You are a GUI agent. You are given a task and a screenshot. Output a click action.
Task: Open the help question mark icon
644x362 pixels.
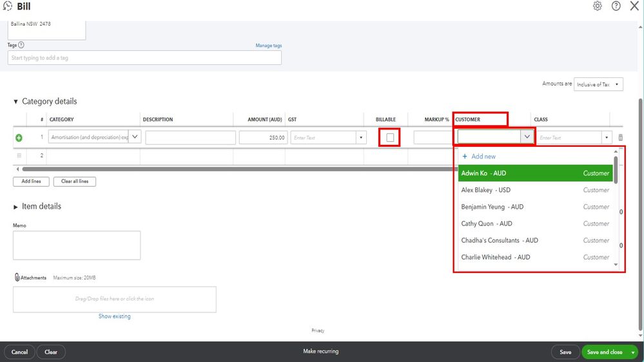[x=616, y=6]
